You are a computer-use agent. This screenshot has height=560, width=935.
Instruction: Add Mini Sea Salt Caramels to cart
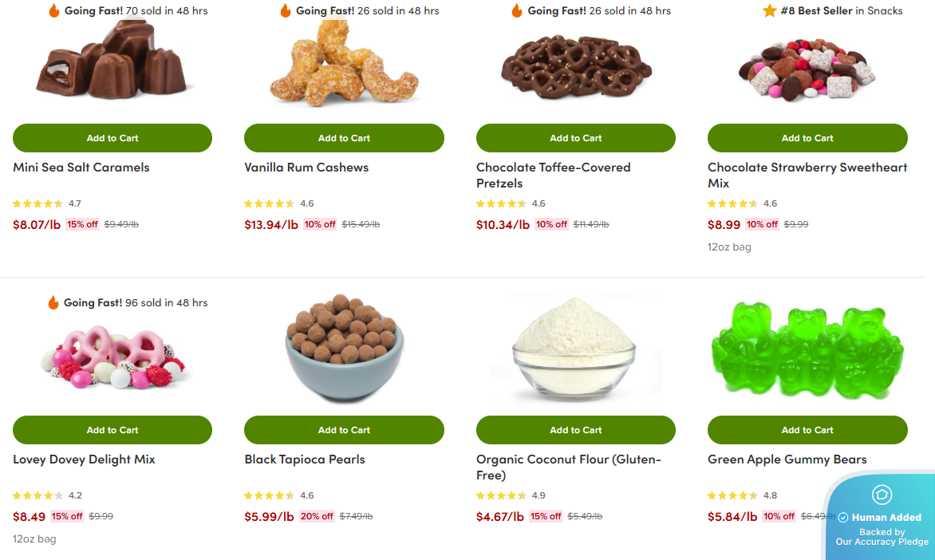tap(112, 138)
